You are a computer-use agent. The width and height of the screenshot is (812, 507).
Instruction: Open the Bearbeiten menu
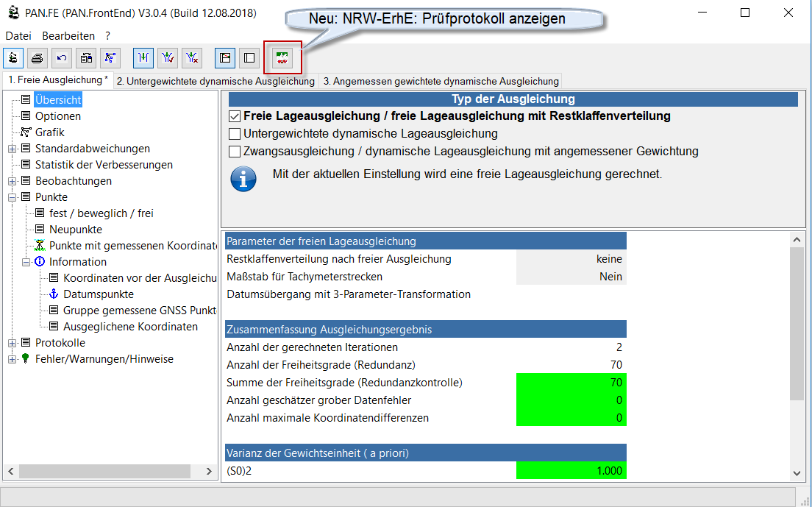pyautogui.click(x=68, y=35)
